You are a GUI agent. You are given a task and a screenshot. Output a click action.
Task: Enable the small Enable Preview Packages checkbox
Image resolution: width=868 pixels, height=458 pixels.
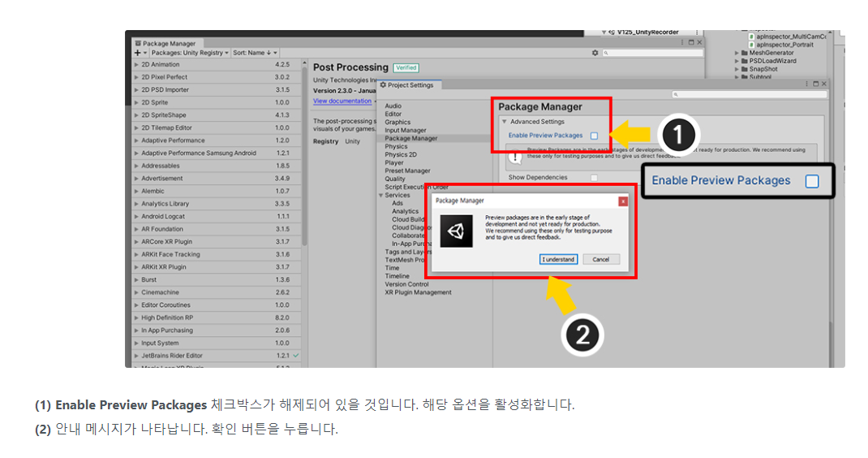[594, 136]
